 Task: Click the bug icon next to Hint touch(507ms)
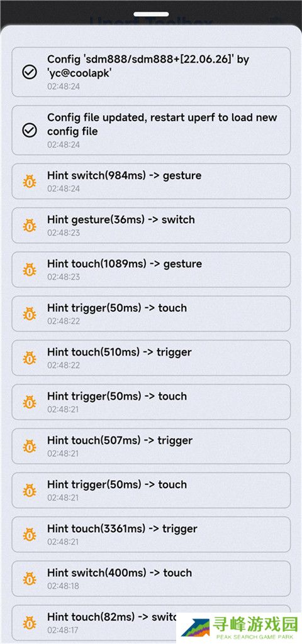point(29,446)
